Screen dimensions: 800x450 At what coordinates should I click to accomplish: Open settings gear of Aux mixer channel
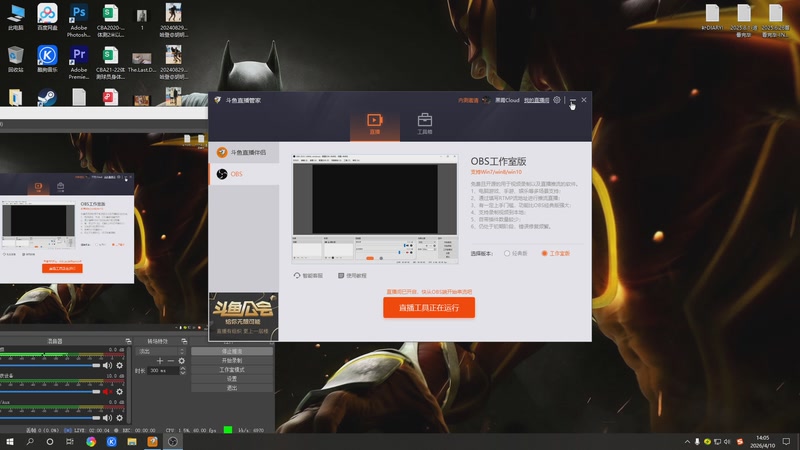pos(119,418)
